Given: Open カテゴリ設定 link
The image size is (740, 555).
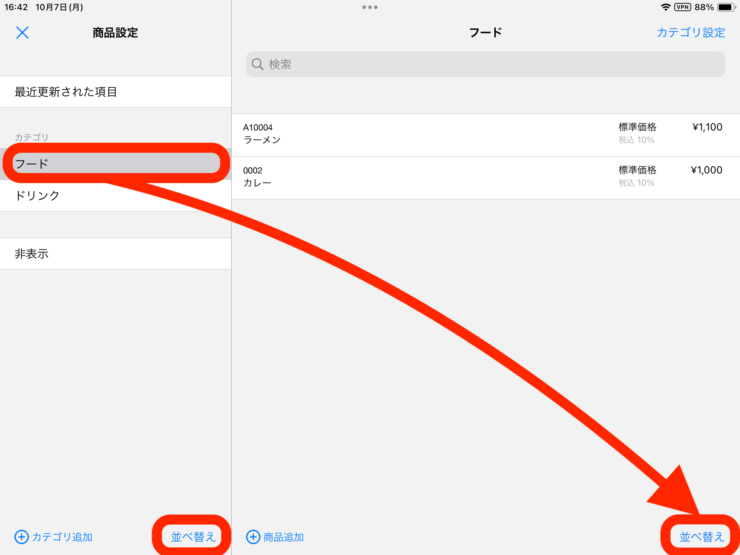Looking at the screenshot, I should [x=691, y=33].
